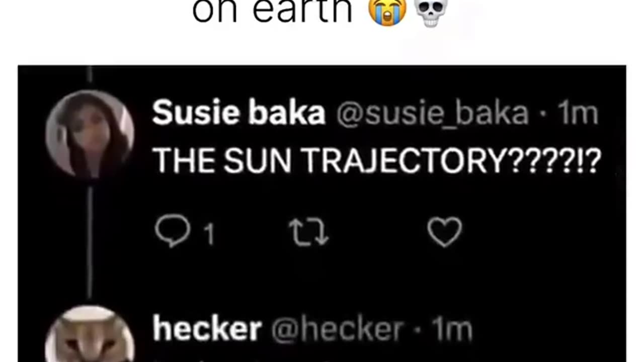
Task: Open Susie baka's profile picture
Action: pos(90,134)
